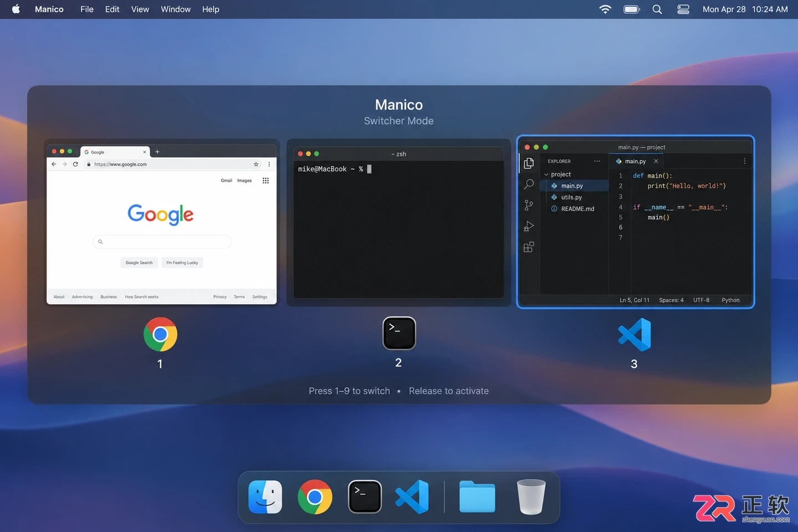Reload the Google page in Chrome
The image size is (798, 532).
click(x=75, y=164)
